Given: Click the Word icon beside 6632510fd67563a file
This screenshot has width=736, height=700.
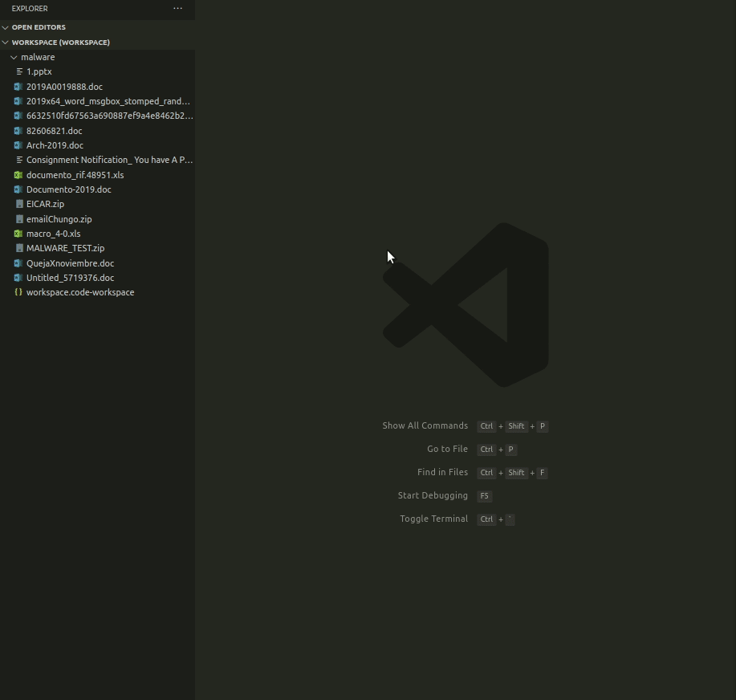Looking at the screenshot, I should 18,116.
